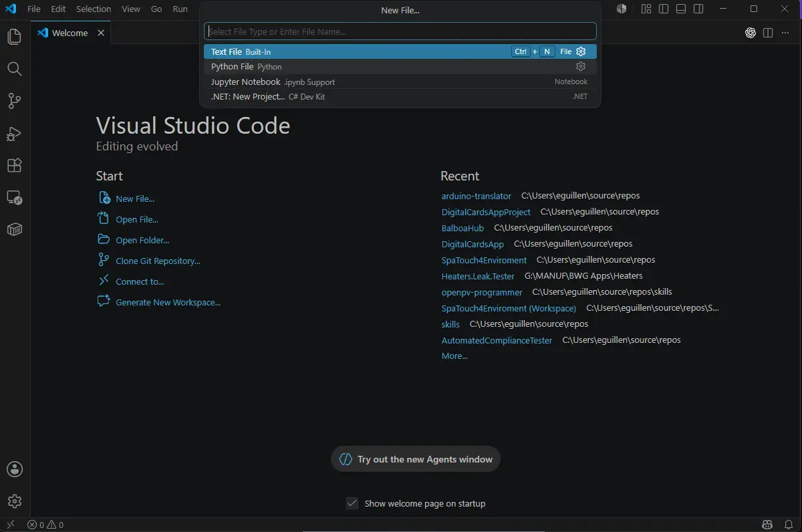Open recent project skills
Viewport: 802px width, 532px height.
(x=450, y=324)
